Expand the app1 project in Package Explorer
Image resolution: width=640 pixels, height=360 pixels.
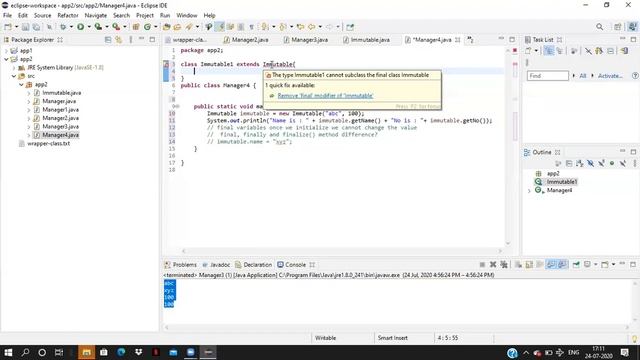pyautogui.click(x=6, y=51)
